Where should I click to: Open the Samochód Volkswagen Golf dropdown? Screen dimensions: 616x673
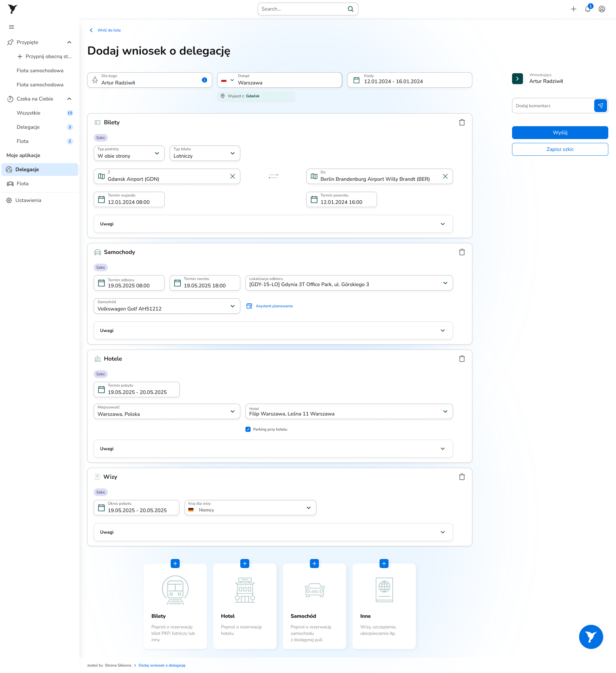tap(167, 306)
